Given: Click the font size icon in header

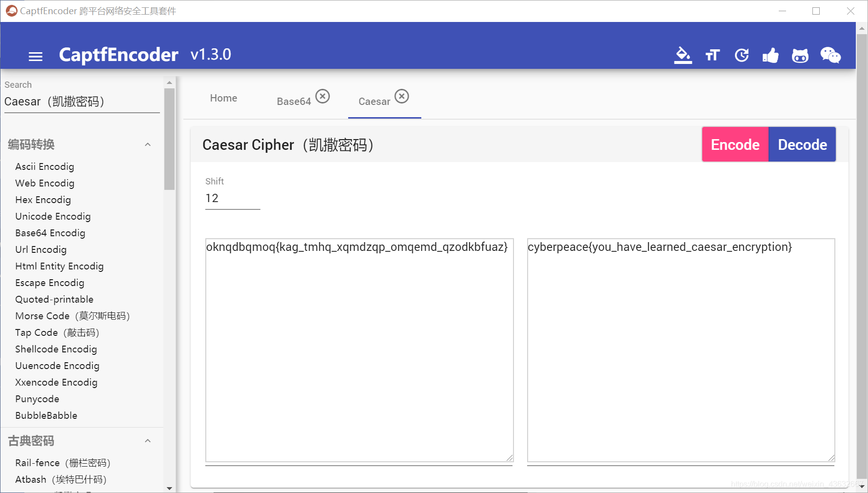Looking at the screenshot, I should (x=712, y=55).
